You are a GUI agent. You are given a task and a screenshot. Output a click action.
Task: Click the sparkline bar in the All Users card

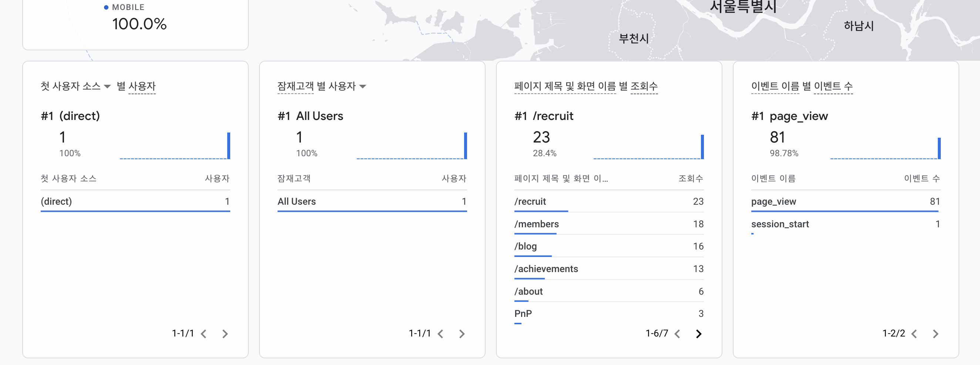pyautogui.click(x=465, y=146)
